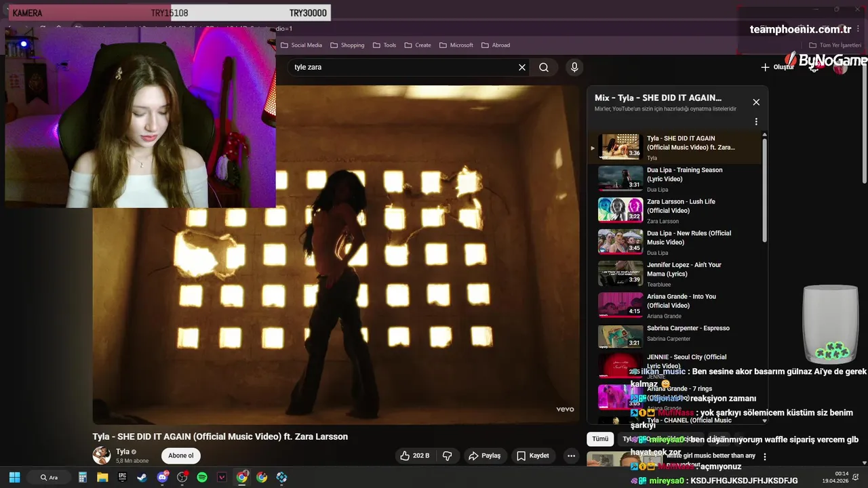Screen dimensions: 868x488
Task: Open the taskbar Ara search box
Action: click(x=49, y=477)
